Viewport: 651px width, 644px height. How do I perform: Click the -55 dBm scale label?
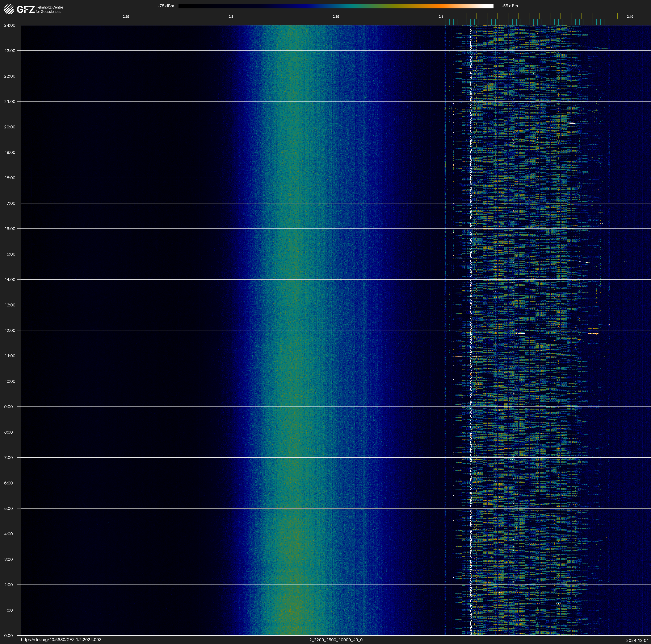point(510,6)
